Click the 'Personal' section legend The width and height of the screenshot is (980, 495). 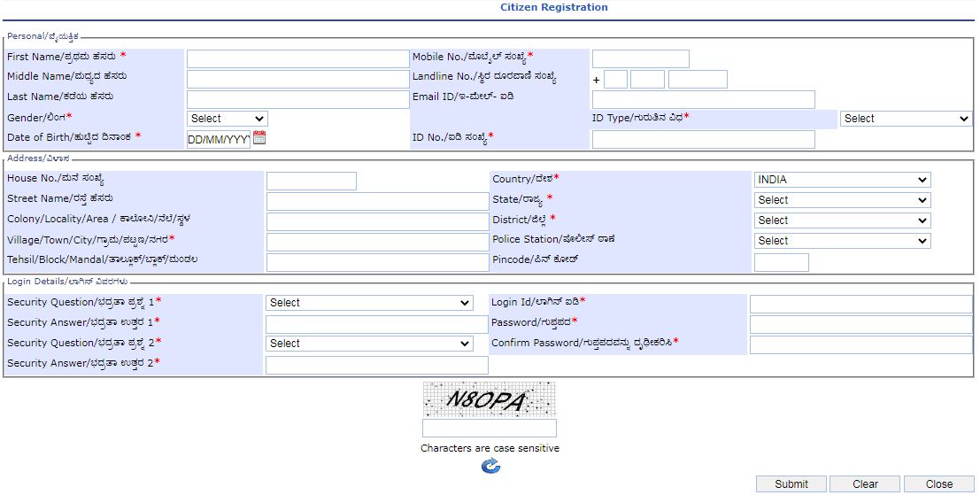43,37
